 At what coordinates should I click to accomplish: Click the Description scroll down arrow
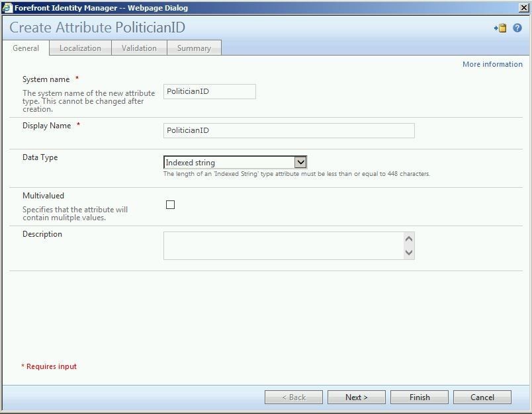[409, 253]
